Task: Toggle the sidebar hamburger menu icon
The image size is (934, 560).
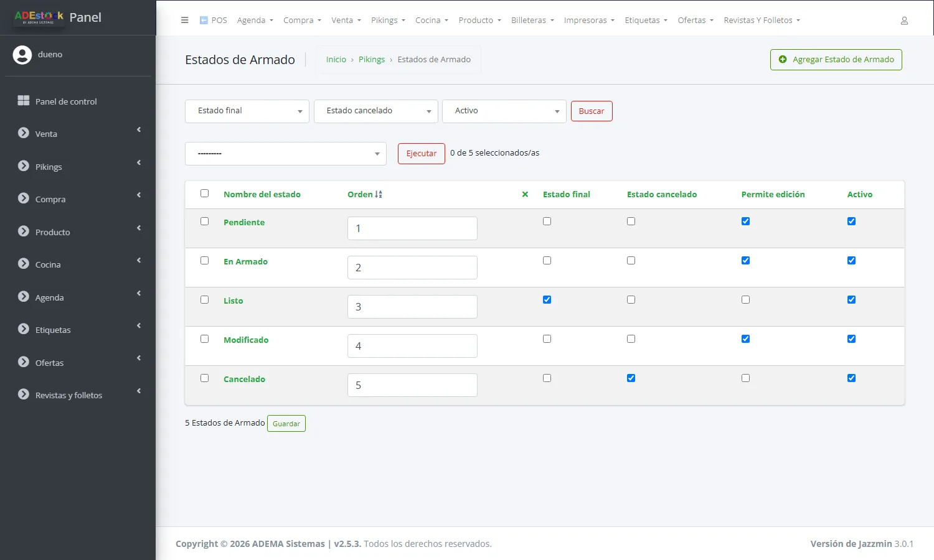Action: pyautogui.click(x=184, y=20)
